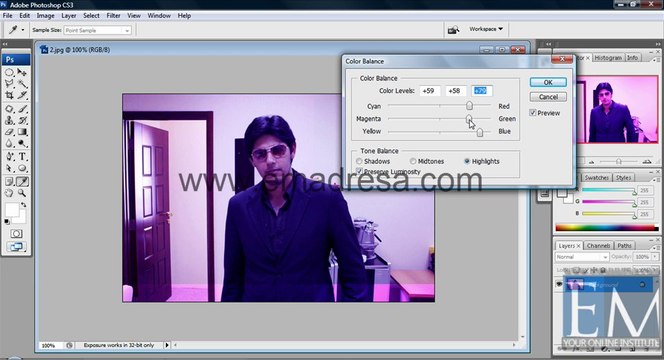
Task: Select the Path Selection tool
Action: (9, 169)
